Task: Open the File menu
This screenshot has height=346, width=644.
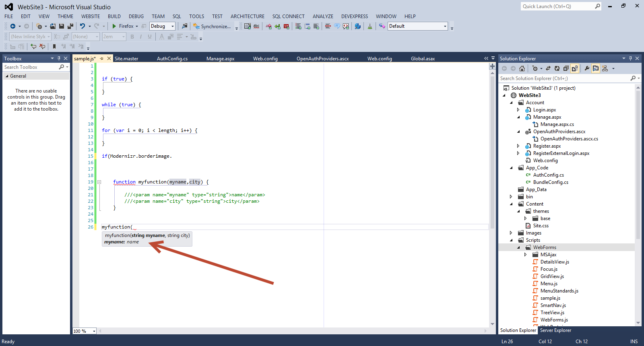Action: (x=9, y=16)
